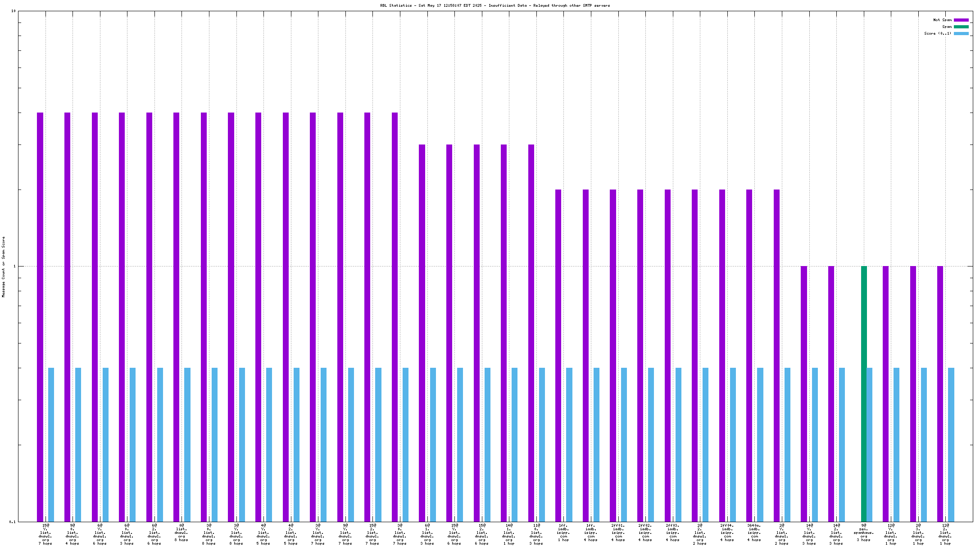Click the 2ff03.iadb.isipp.com x-axis label

[672, 533]
